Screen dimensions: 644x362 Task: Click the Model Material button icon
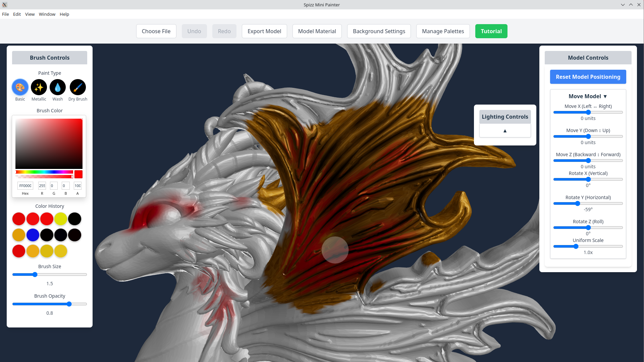(317, 31)
